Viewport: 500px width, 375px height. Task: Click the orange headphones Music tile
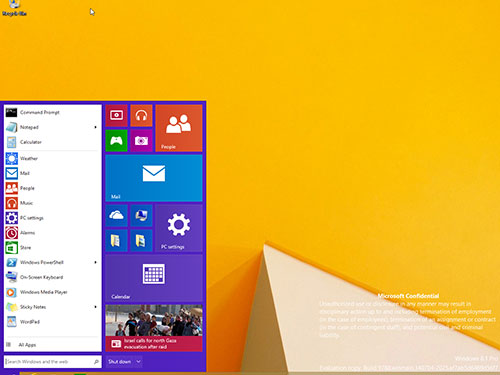tap(141, 116)
